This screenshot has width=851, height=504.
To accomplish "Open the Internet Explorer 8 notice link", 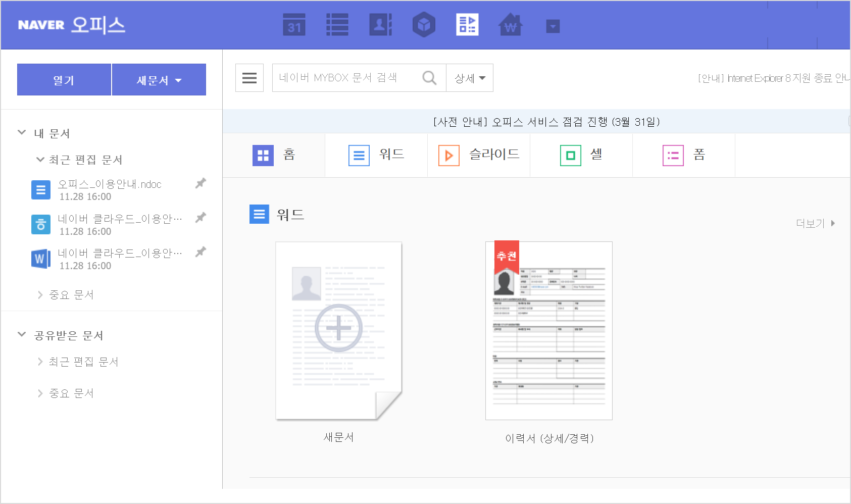I will click(774, 78).
